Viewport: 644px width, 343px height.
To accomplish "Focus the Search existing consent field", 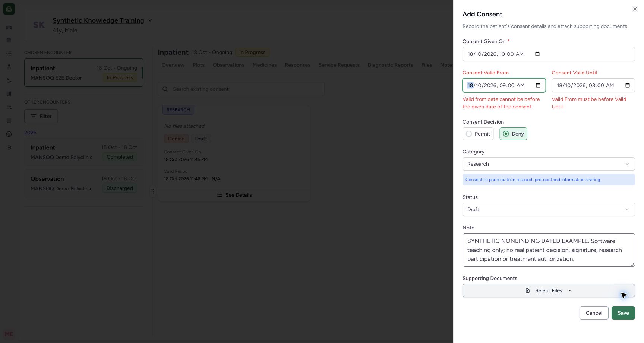I will point(241,89).
